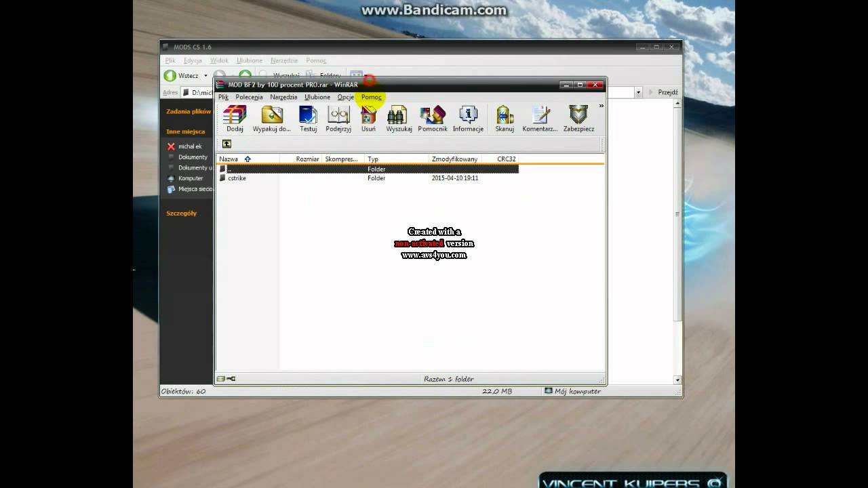This screenshot has width=868, height=488.
Task: Open Dokumenty in the Inne miejsca list
Action: click(x=188, y=157)
